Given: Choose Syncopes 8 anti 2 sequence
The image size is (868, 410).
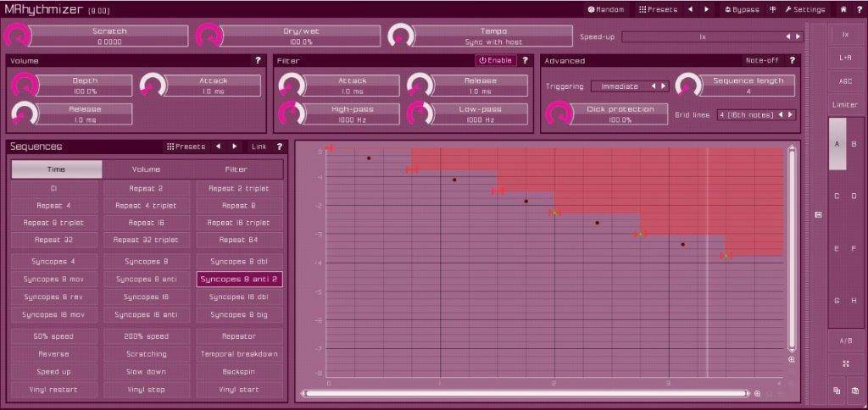Looking at the screenshot, I should 239,280.
